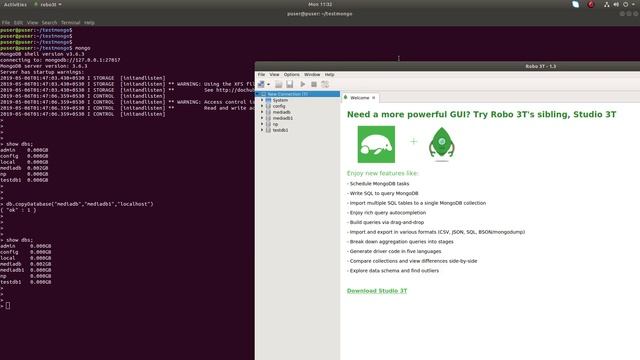The image size is (640, 360).
Task: Open the terminal File menu
Action: coord(6,23)
